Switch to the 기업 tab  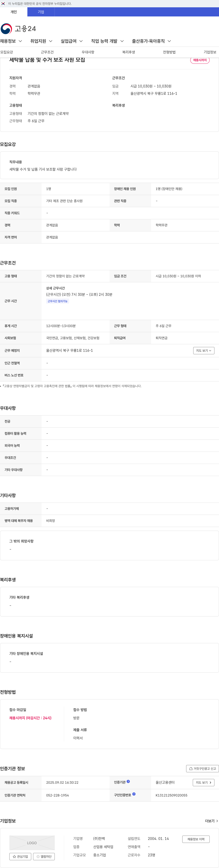pyautogui.click(x=41, y=12)
